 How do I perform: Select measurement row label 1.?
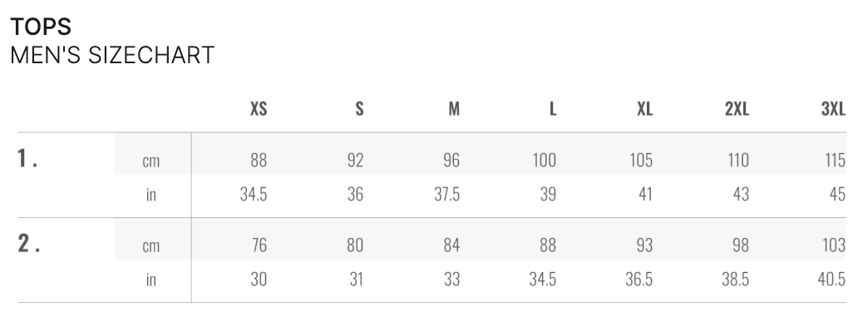pyautogui.click(x=27, y=158)
